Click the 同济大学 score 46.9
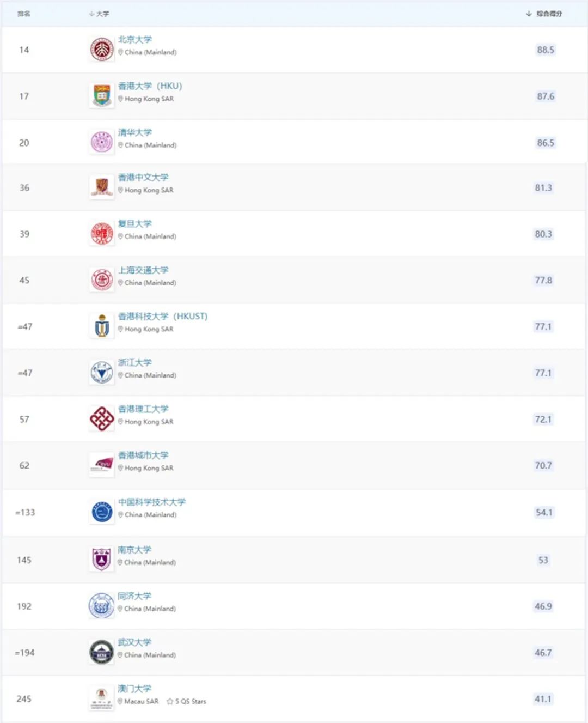Image resolution: width=588 pixels, height=723 pixels. (x=543, y=606)
